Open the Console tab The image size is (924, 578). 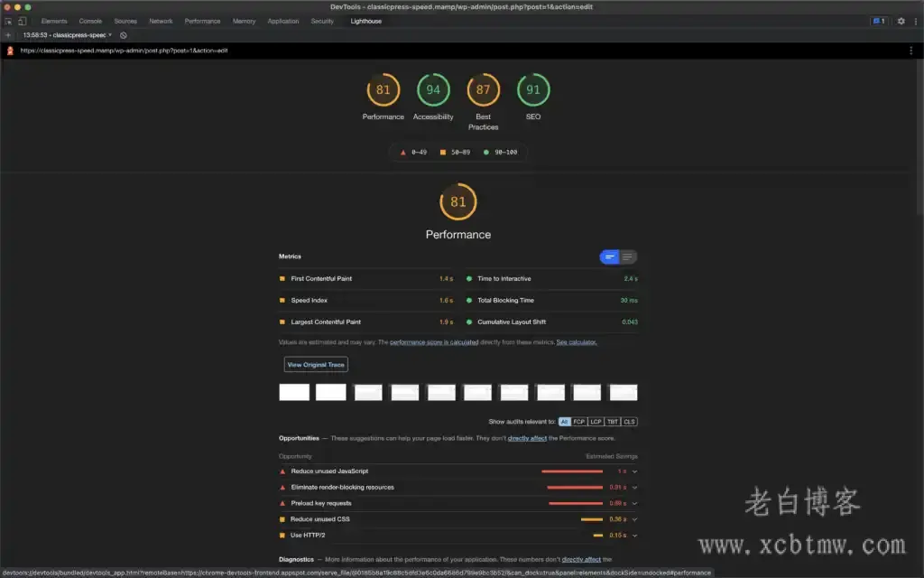[90, 21]
